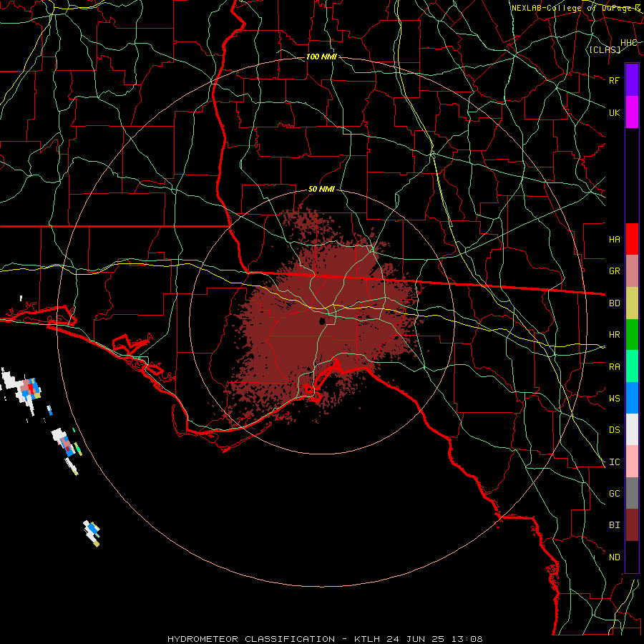
Task: Click the BI dark red legend swatch
Action: click(x=632, y=525)
